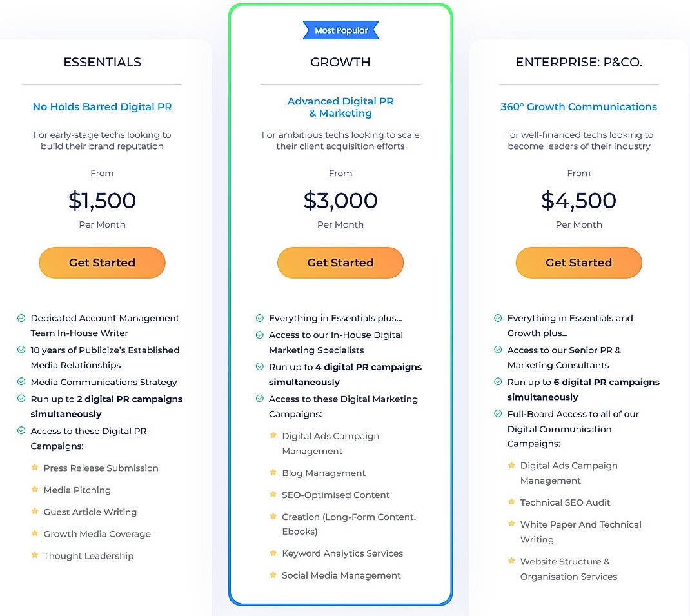Viewport: 690px width, 616px height.
Task: Click the star icon next to Thought Leadership
Action: pyautogui.click(x=34, y=555)
